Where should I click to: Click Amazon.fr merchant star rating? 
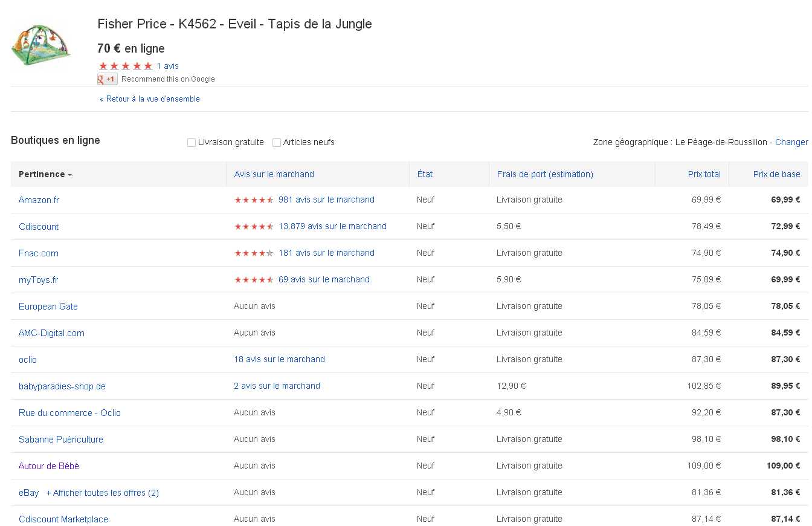click(254, 200)
